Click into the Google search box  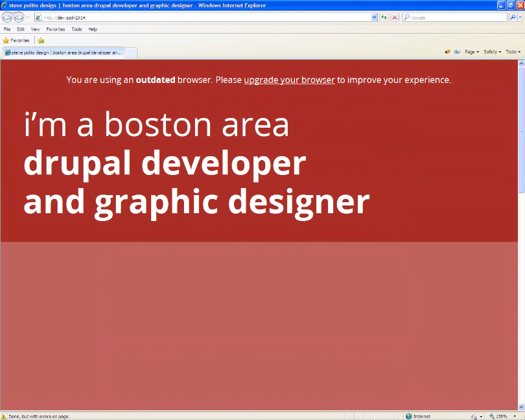pos(455,17)
